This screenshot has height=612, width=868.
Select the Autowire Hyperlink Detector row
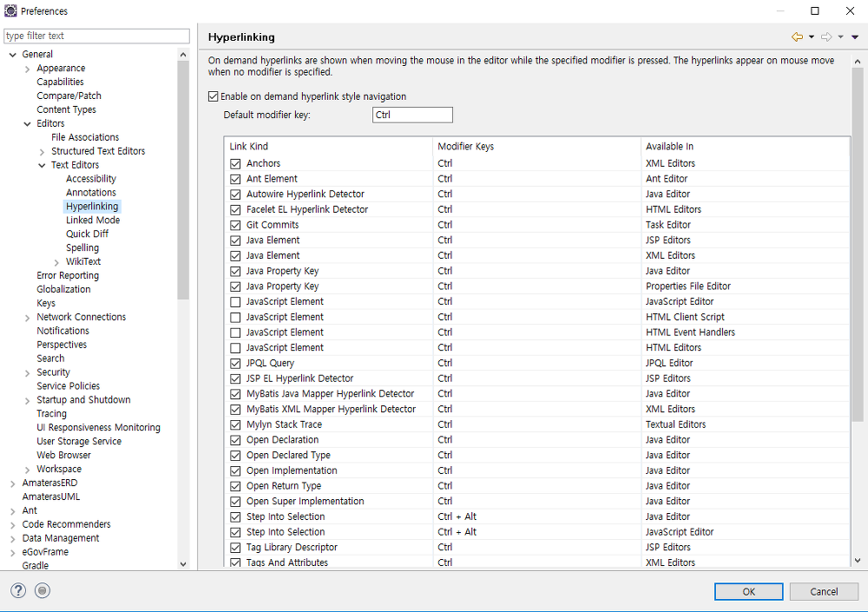tap(537, 194)
